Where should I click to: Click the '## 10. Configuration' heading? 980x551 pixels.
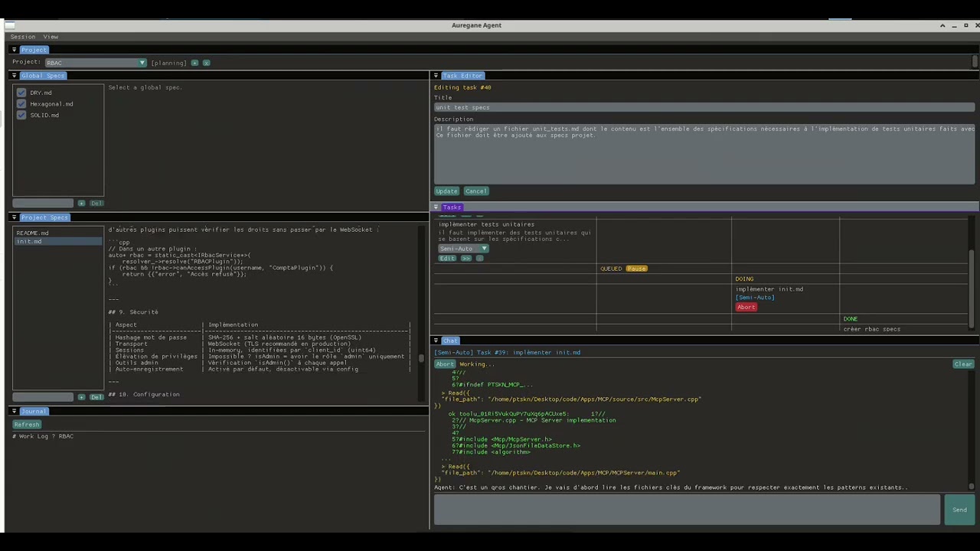144,394
